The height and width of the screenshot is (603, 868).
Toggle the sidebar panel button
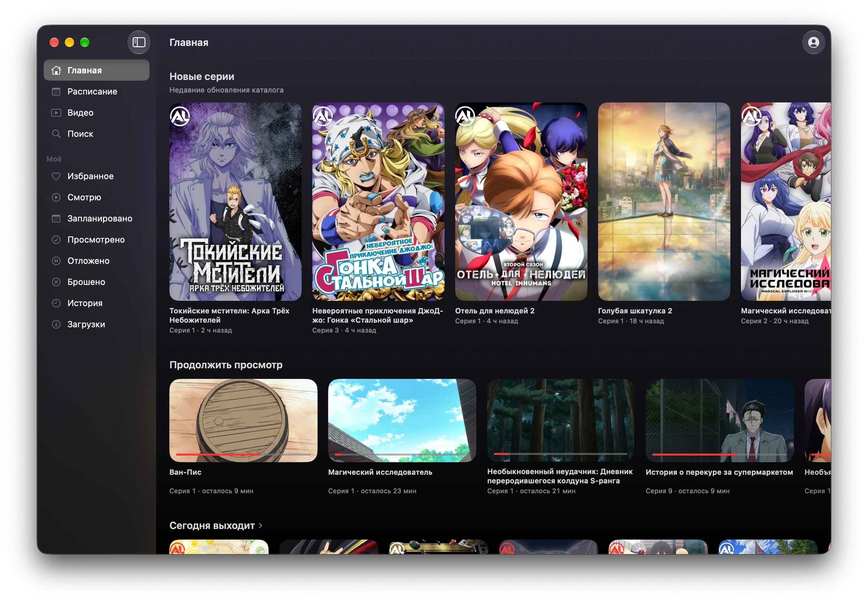[x=139, y=42]
